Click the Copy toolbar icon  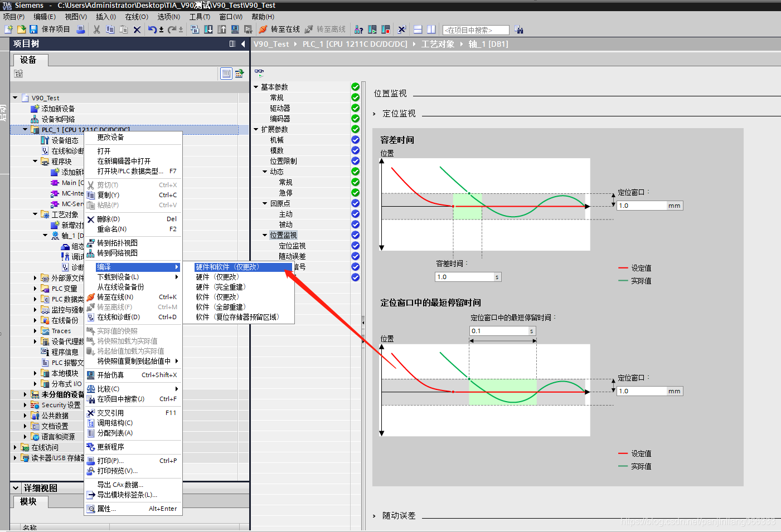[x=110, y=30]
